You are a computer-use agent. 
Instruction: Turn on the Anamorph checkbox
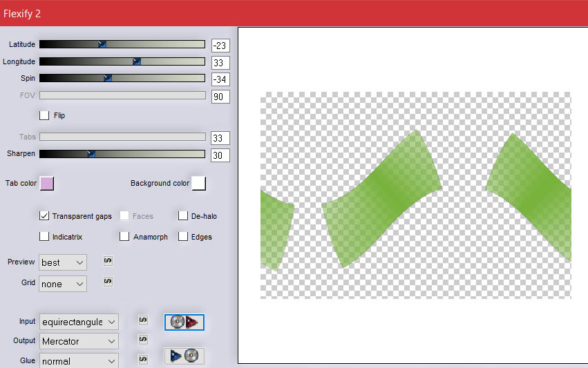click(x=124, y=236)
